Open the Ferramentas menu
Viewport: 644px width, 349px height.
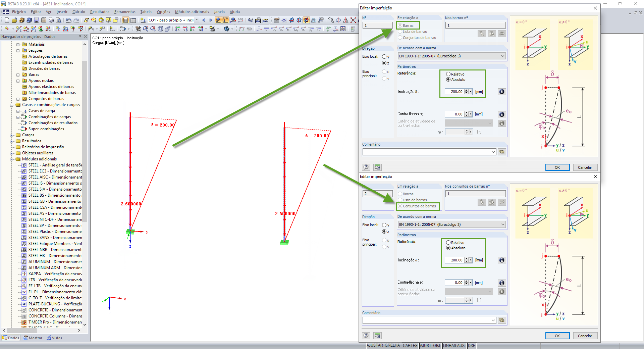pyautogui.click(x=125, y=12)
